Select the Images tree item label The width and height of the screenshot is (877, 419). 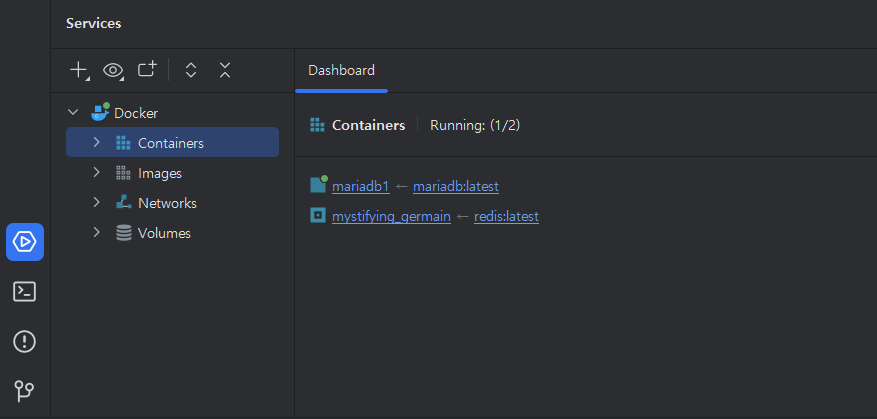(x=160, y=173)
